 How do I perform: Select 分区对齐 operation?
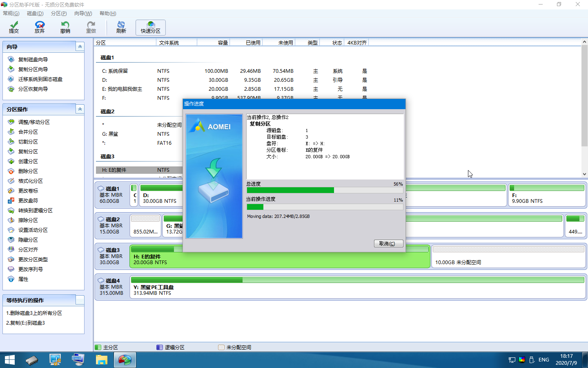(x=28, y=249)
